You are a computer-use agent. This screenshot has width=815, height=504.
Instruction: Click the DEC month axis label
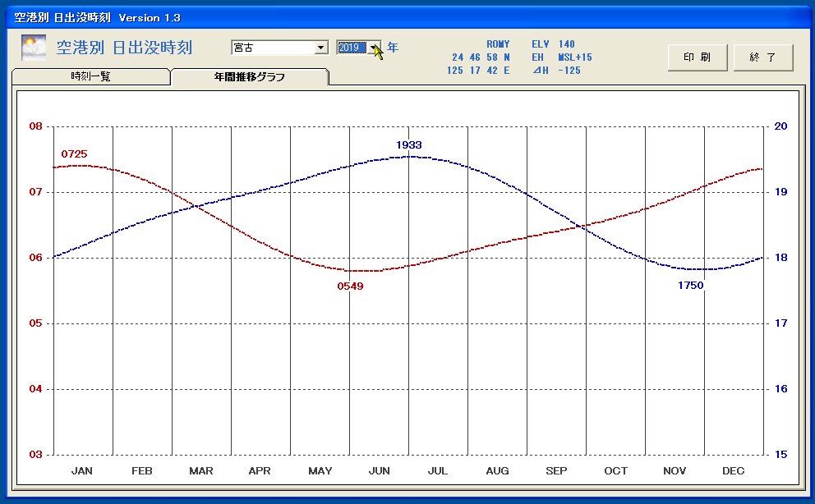(x=733, y=470)
